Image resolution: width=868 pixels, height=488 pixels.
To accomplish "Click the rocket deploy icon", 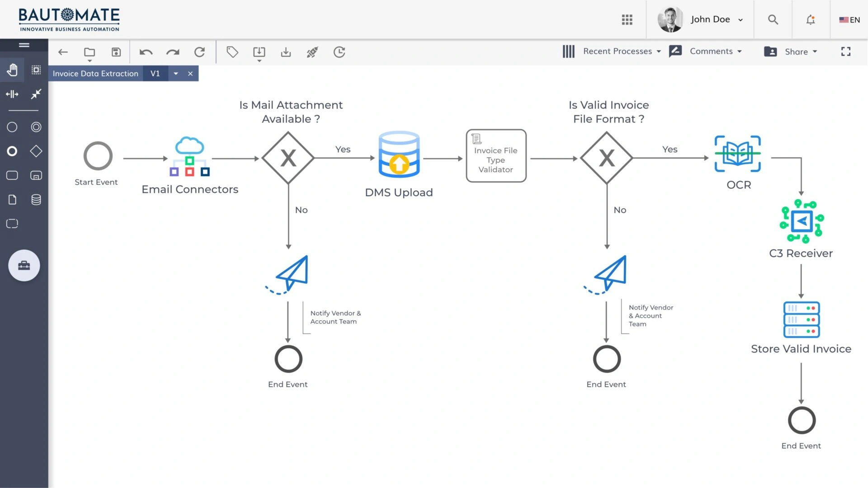I will pos(312,52).
